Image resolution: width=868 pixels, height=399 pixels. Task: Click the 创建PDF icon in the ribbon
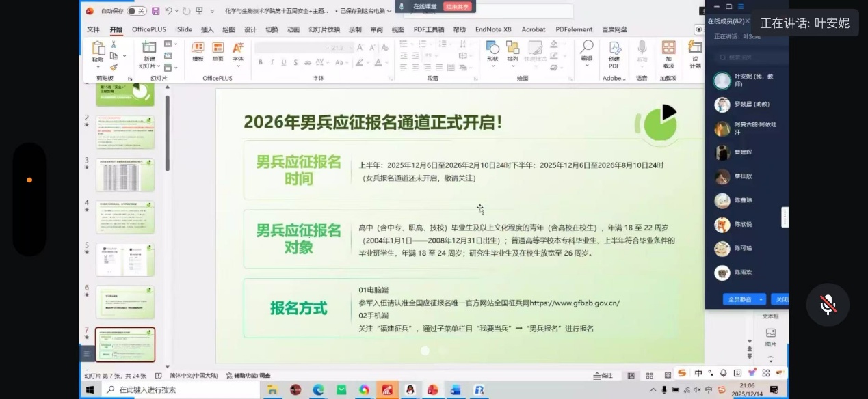pos(614,49)
